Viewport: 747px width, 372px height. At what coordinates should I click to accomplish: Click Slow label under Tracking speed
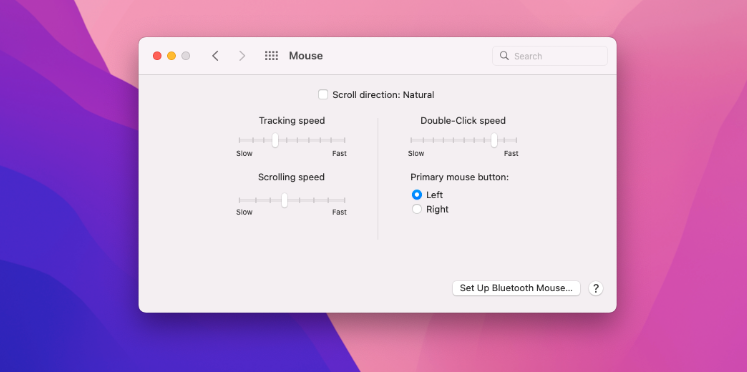point(244,153)
